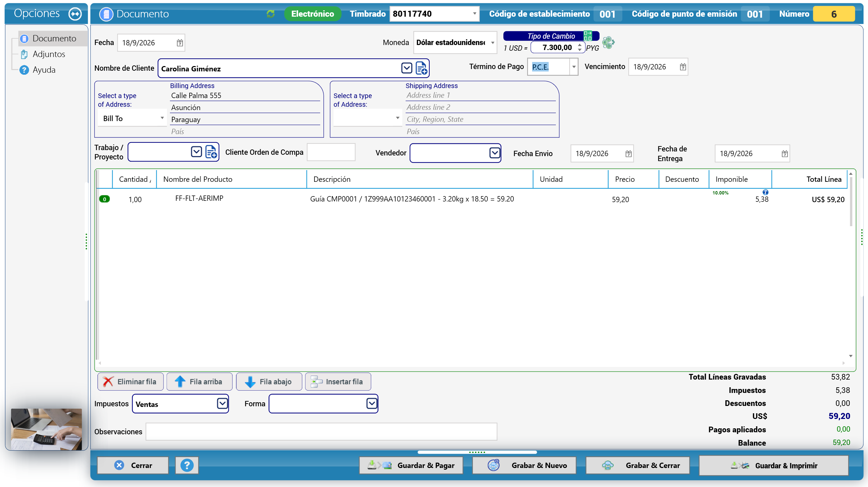The height and width of the screenshot is (487, 868).
Task: Open the Fecha calendar picker icon
Action: coord(180,43)
